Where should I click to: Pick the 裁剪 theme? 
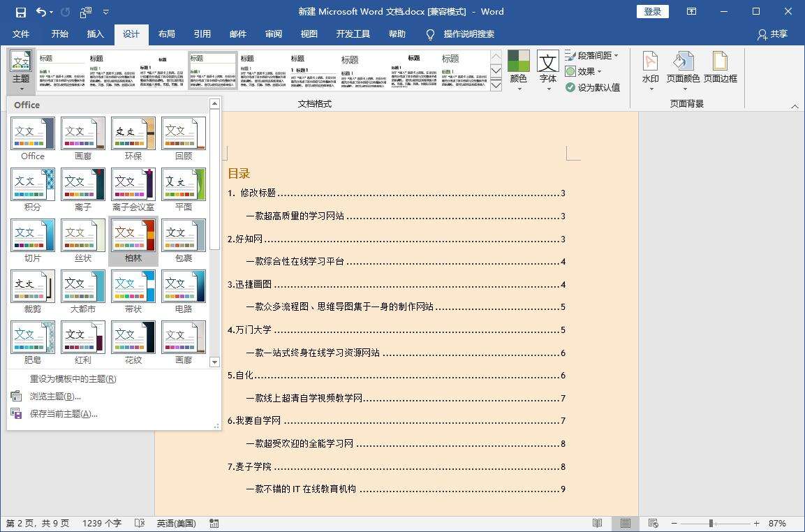(x=32, y=291)
